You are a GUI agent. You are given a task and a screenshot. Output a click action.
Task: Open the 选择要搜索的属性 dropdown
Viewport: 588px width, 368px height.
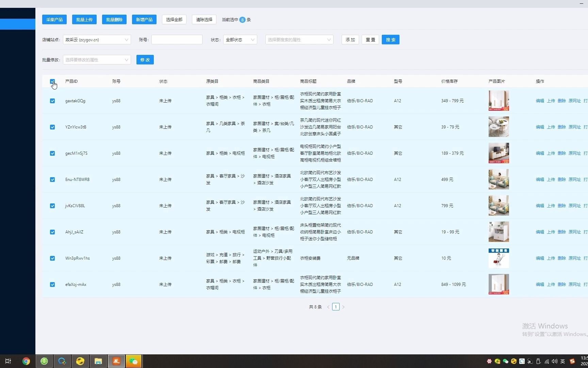299,40
